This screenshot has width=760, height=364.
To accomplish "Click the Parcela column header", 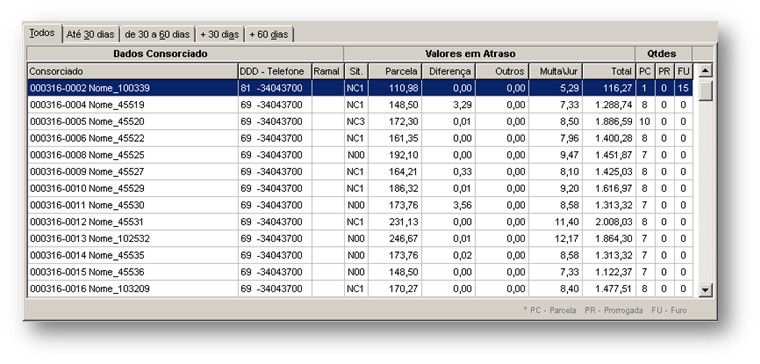I will [395, 71].
